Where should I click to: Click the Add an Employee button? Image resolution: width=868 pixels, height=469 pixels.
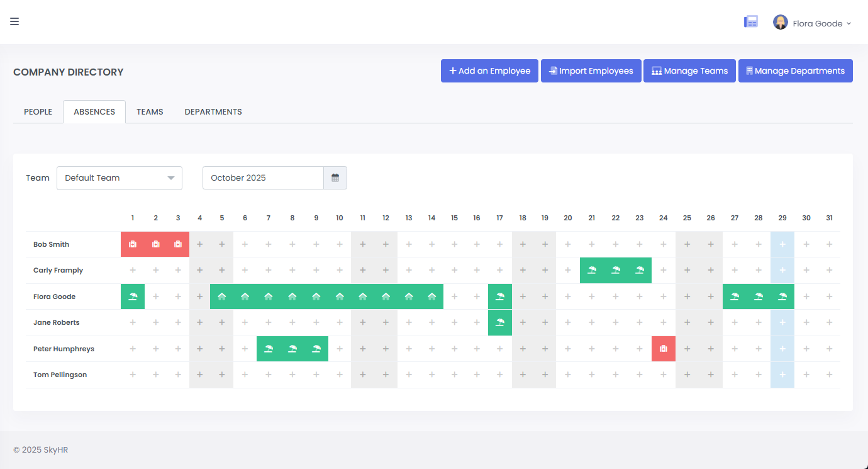click(489, 71)
